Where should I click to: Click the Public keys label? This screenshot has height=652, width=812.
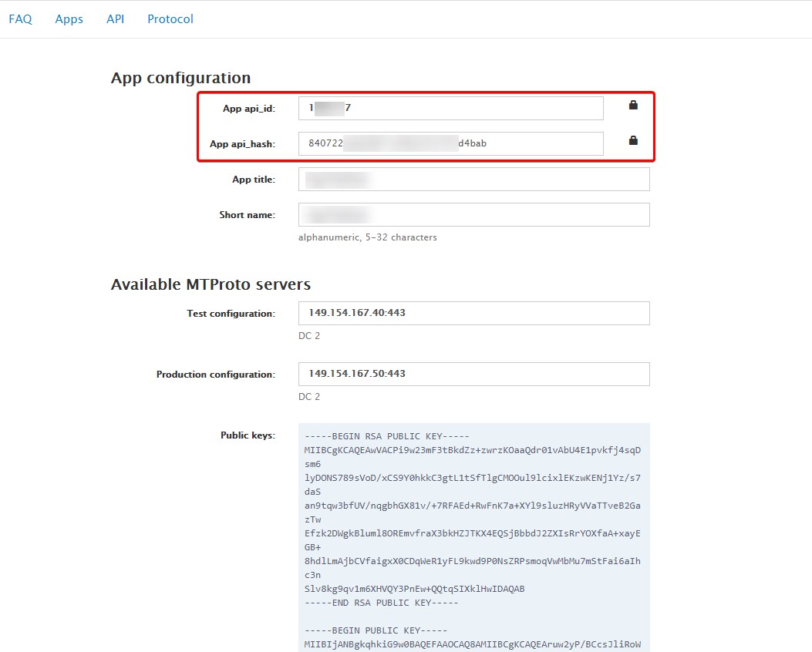pos(248,435)
